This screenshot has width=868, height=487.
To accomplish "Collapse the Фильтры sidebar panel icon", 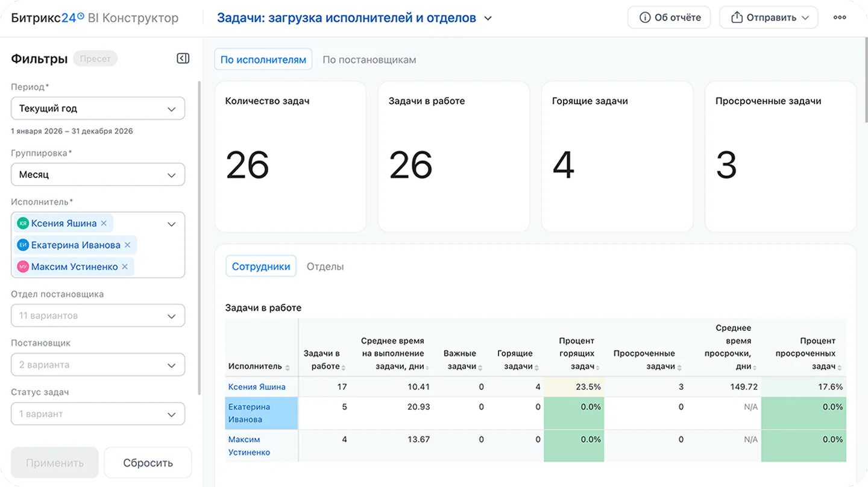I will [x=183, y=58].
